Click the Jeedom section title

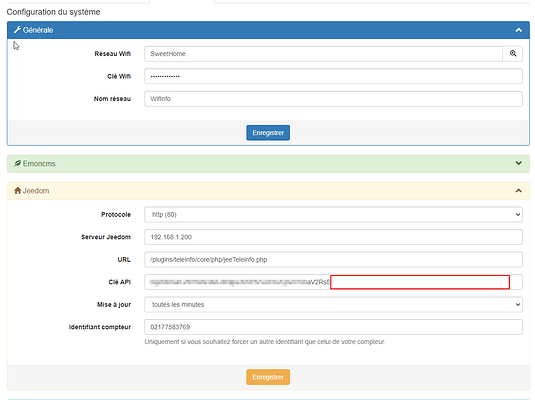[36, 191]
